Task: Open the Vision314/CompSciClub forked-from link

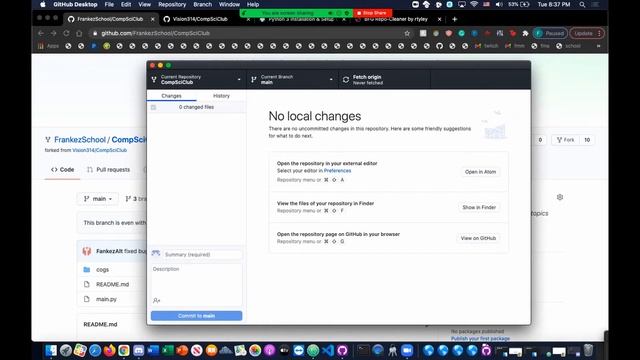Action: point(100,150)
